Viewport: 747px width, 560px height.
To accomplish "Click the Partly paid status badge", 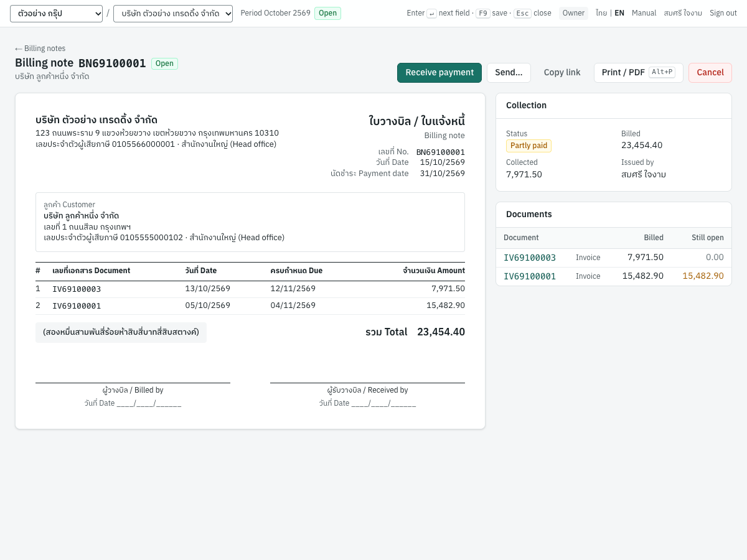I will pos(529,146).
